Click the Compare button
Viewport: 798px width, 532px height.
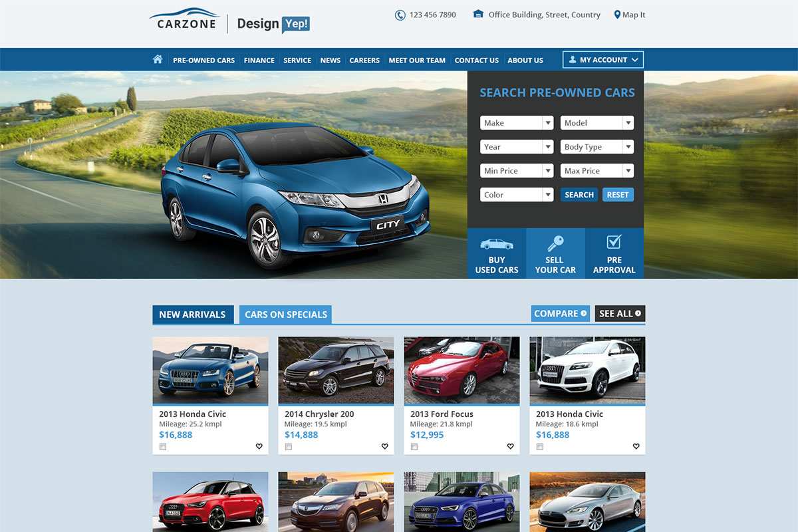[x=561, y=313]
